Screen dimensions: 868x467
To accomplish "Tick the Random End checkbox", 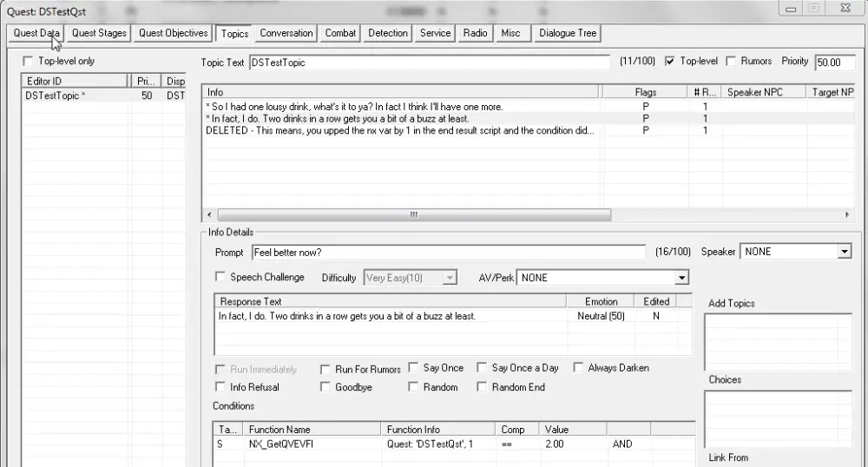I will pyautogui.click(x=482, y=386).
